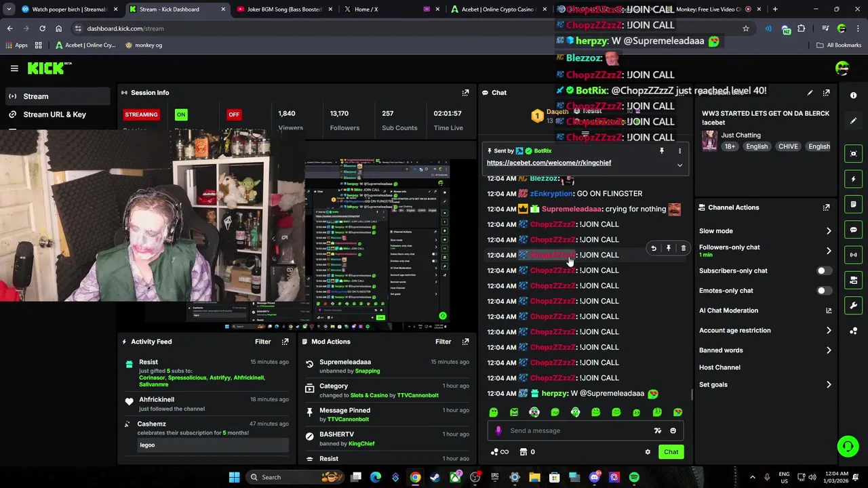Toggle the channel actions icon in sidebar
The image size is (868, 488).
pos(854,280)
